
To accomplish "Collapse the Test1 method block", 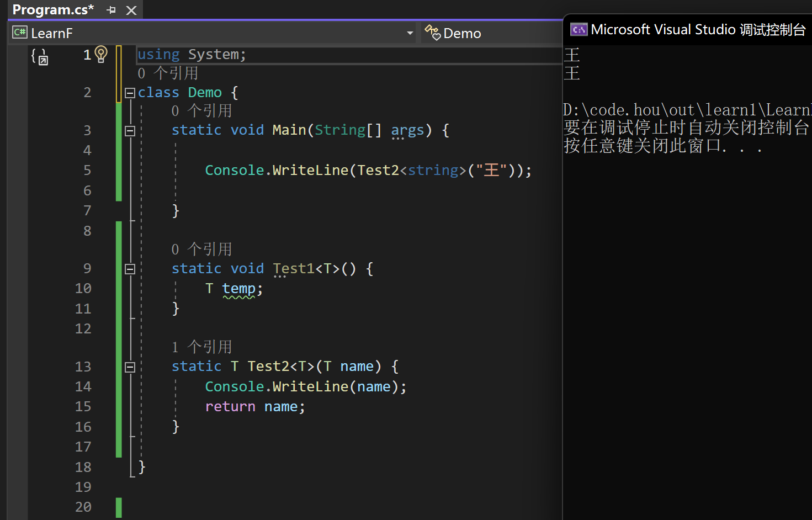I will [130, 269].
